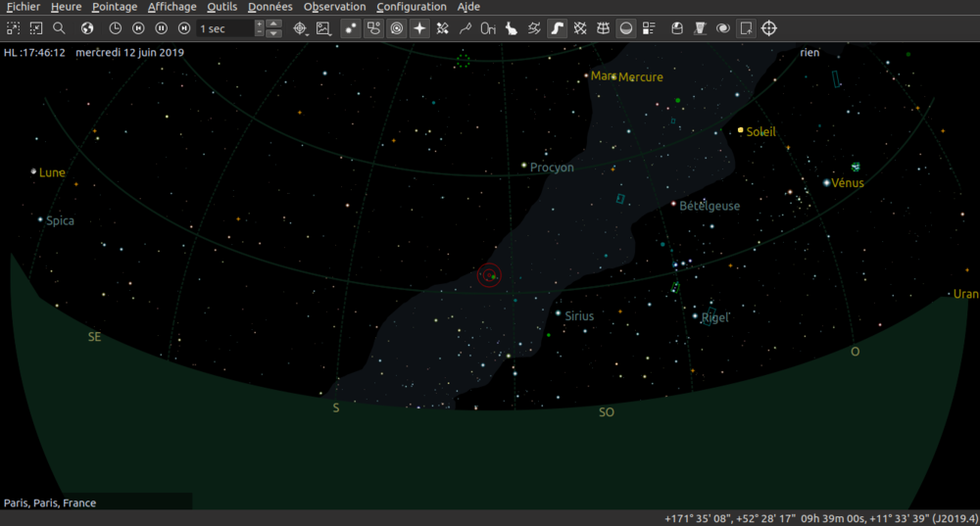Open the Affichage menu
Image resolution: width=980 pixels, height=526 pixels.
click(171, 7)
